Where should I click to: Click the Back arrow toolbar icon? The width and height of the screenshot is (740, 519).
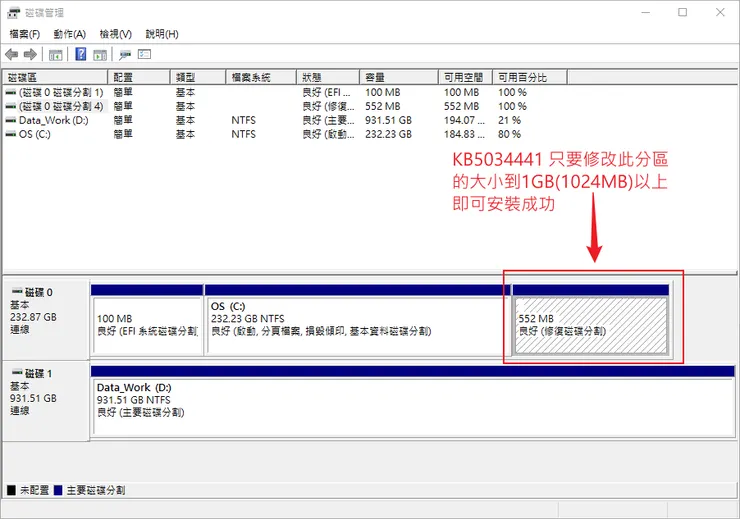click(x=12, y=55)
